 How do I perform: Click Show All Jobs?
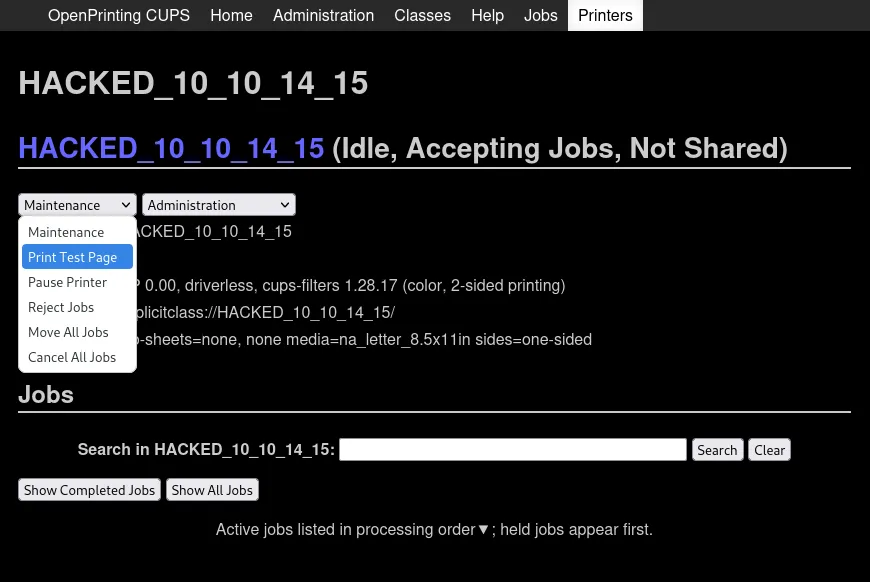click(x=212, y=490)
